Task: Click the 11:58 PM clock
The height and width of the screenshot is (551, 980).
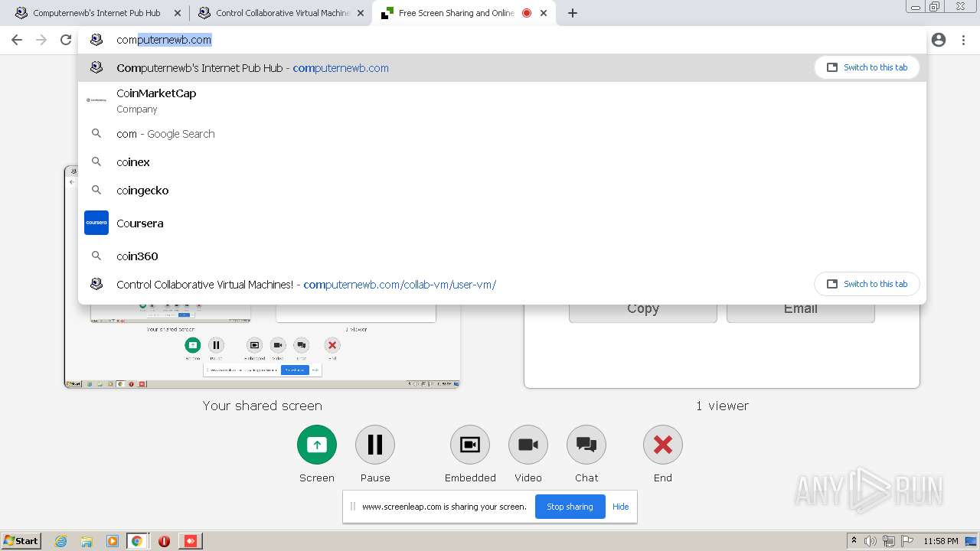Action: 941,541
